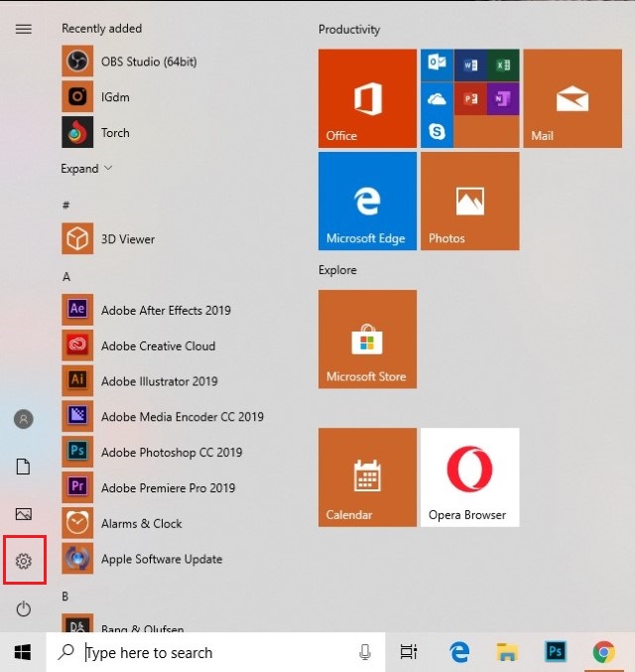
Task: Click the A letter header
Action: [x=66, y=277]
